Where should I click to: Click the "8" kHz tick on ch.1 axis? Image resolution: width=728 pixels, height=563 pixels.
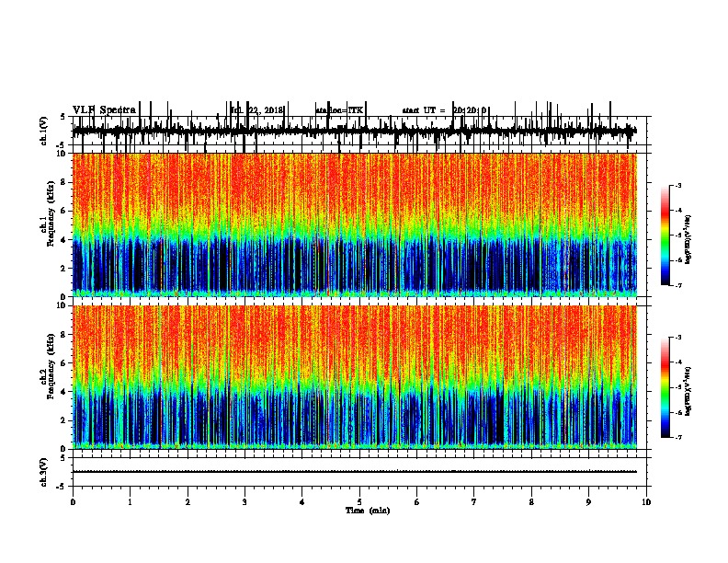63,182
